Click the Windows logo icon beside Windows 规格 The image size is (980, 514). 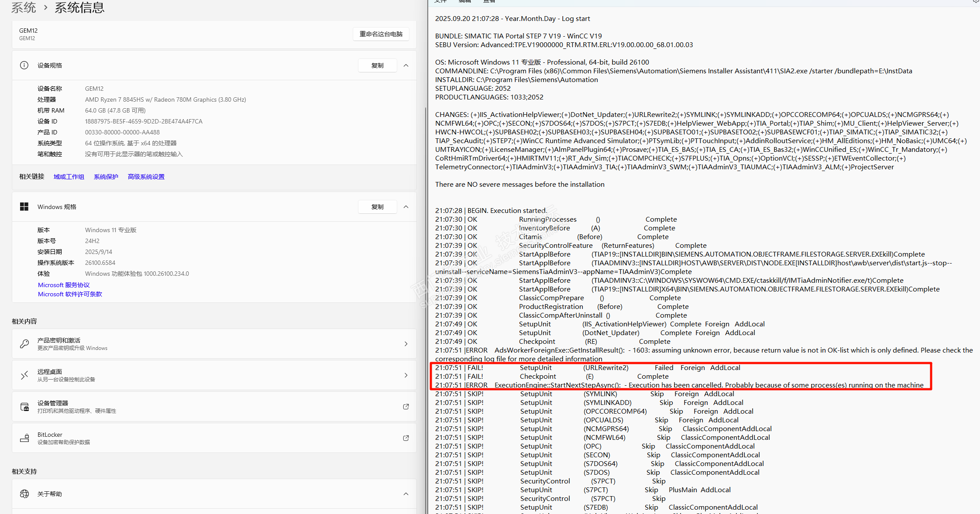pos(24,207)
